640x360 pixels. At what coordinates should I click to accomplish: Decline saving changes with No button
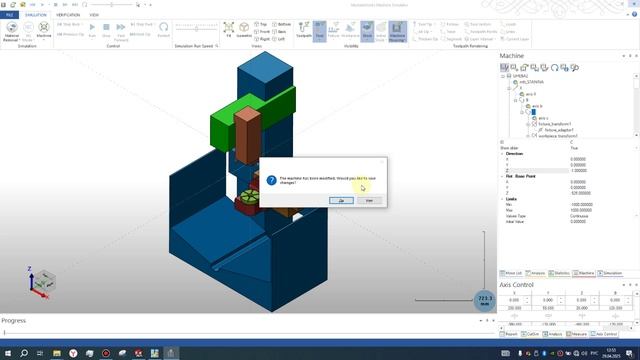tap(369, 200)
